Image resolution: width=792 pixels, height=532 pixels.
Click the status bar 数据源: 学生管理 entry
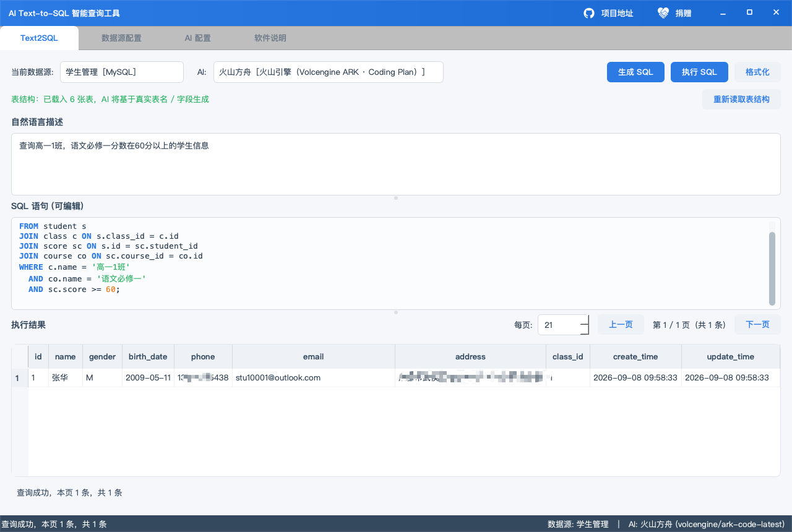click(x=578, y=524)
